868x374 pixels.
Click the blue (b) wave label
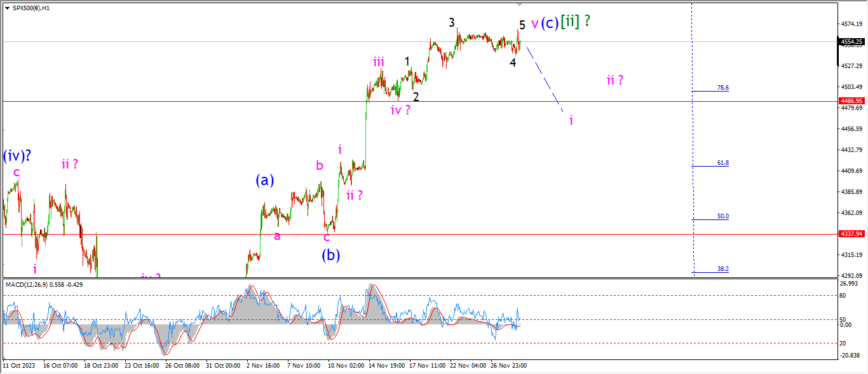coord(330,255)
